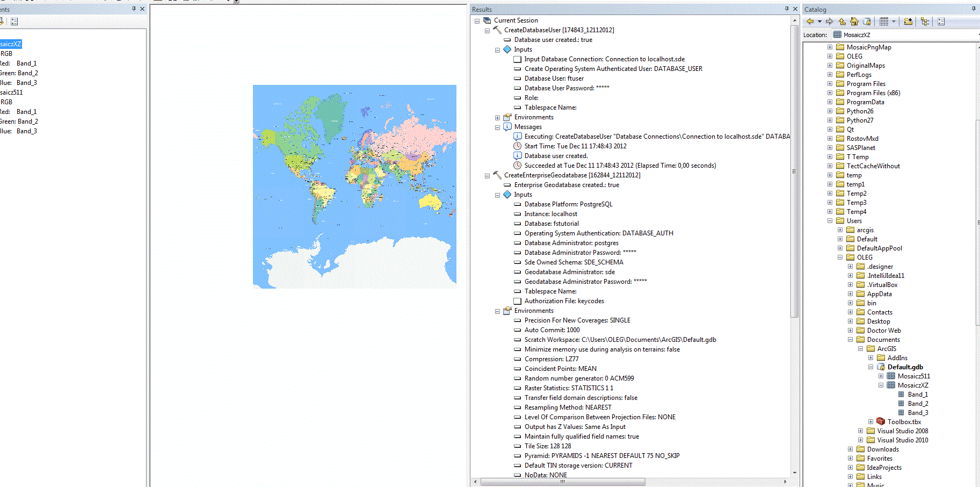The image size is (980, 487).
Task: Open the Catalog Options icon
Action: pyautogui.click(x=941, y=22)
